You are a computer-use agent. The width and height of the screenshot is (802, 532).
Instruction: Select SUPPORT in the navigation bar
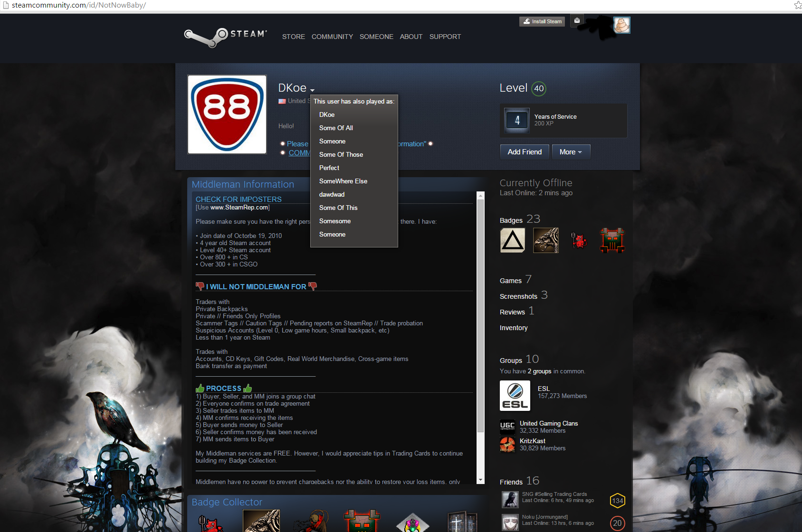click(445, 37)
